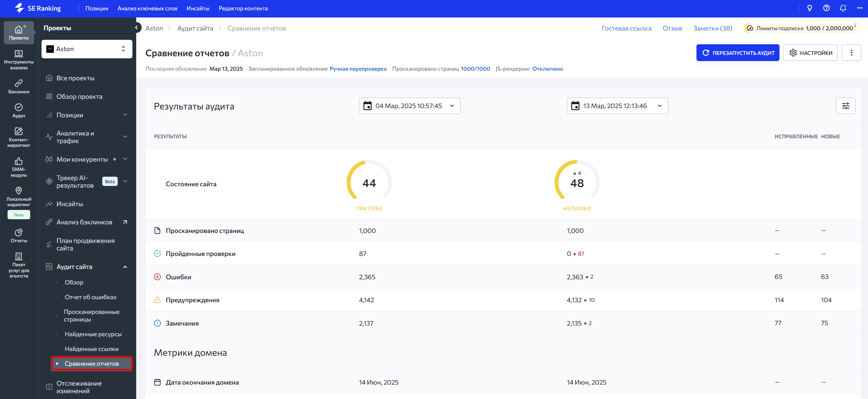Open the three-dots menu next to Настройки
The width and height of the screenshot is (868, 399).
[852, 53]
